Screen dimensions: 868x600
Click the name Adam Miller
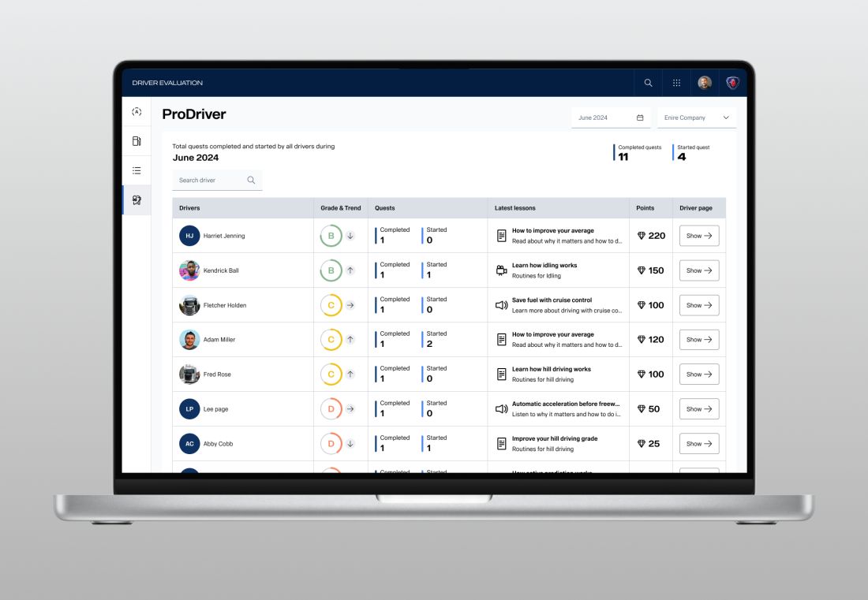tap(219, 340)
